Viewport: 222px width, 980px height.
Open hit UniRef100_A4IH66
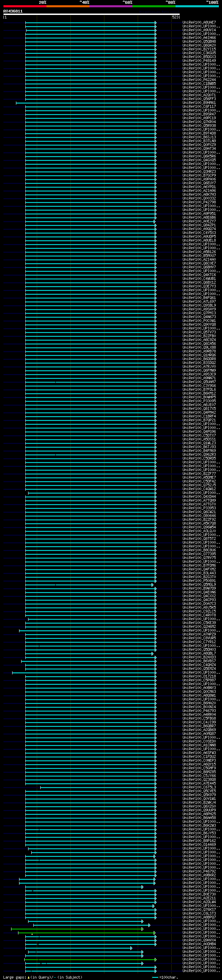pyautogui.click(x=199, y=38)
